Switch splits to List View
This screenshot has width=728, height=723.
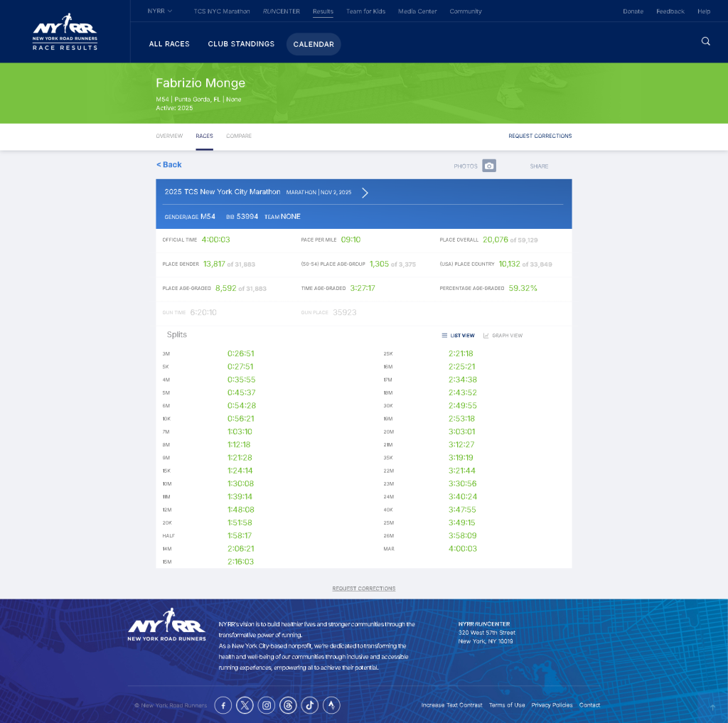pos(458,336)
